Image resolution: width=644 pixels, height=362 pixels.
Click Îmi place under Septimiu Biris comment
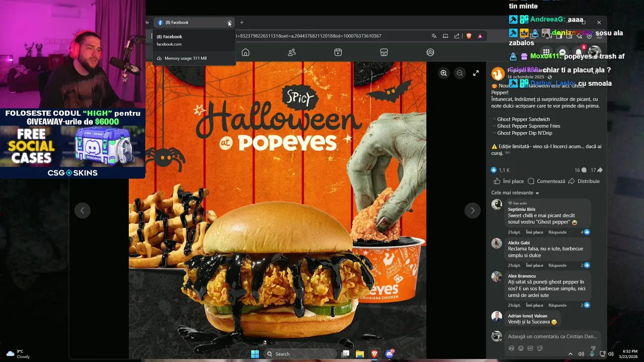point(534,232)
